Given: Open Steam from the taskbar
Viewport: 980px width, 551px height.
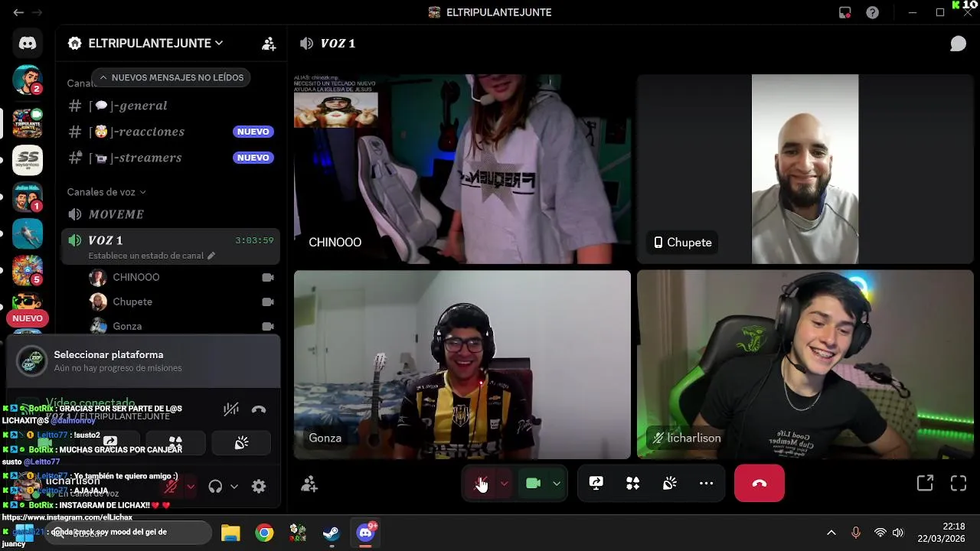Looking at the screenshot, I should click(331, 533).
